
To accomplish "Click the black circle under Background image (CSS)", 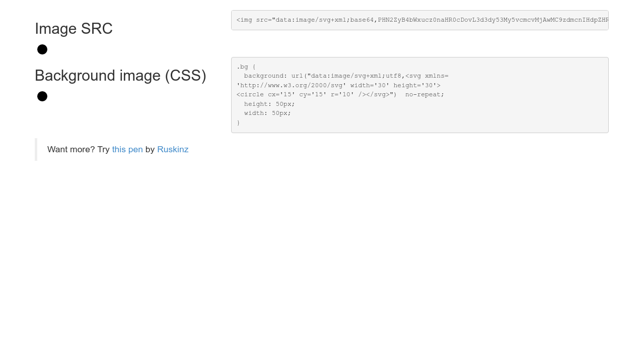I will (42, 96).
